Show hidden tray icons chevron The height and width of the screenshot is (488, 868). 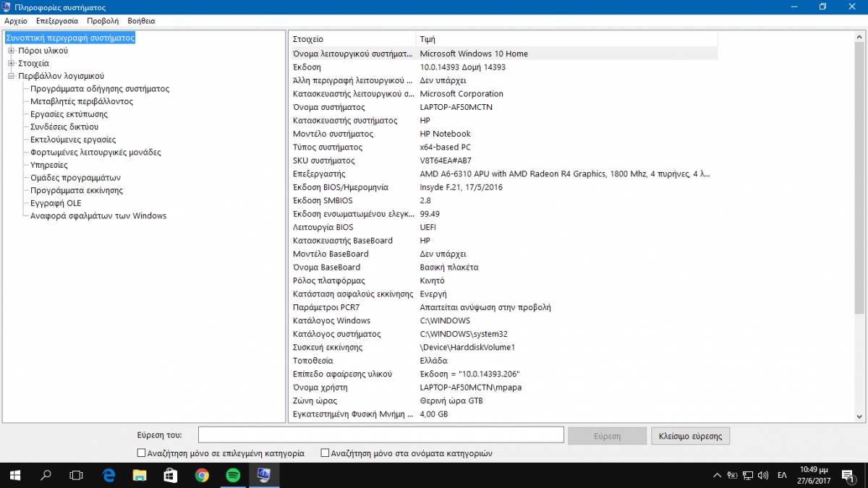[x=717, y=475]
